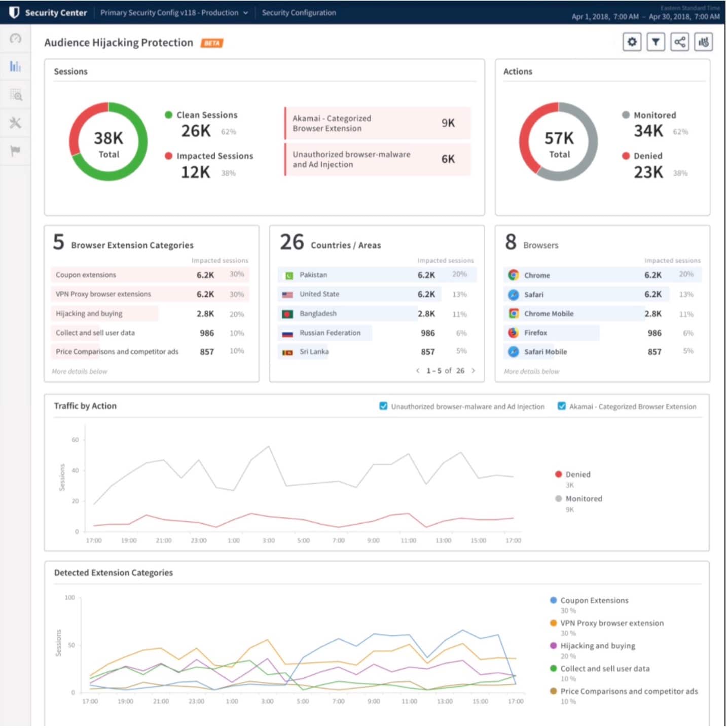This screenshot has height=728, width=727.
Task: Select the Pakistan country row
Action: pyautogui.click(x=375, y=275)
